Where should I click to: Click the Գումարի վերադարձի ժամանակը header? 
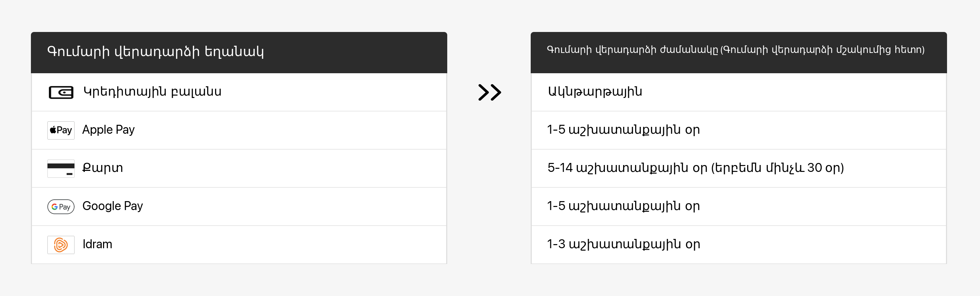coord(632,50)
